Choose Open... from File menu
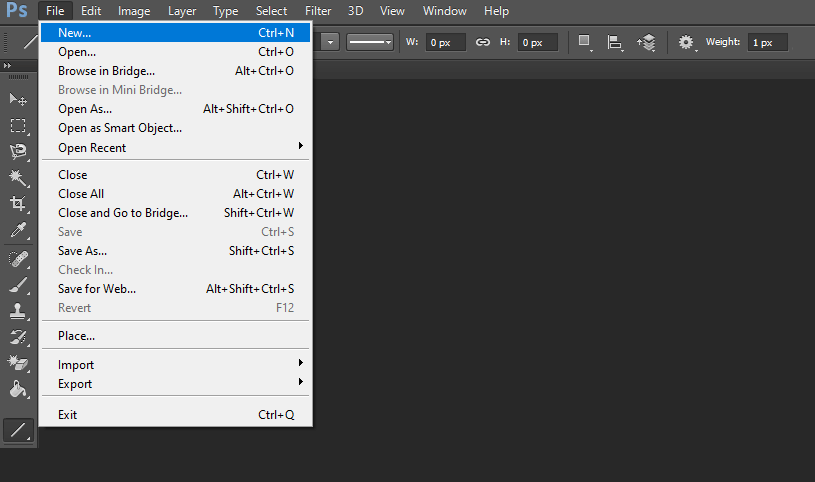Image resolution: width=815 pixels, height=482 pixels. [x=175, y=52]
